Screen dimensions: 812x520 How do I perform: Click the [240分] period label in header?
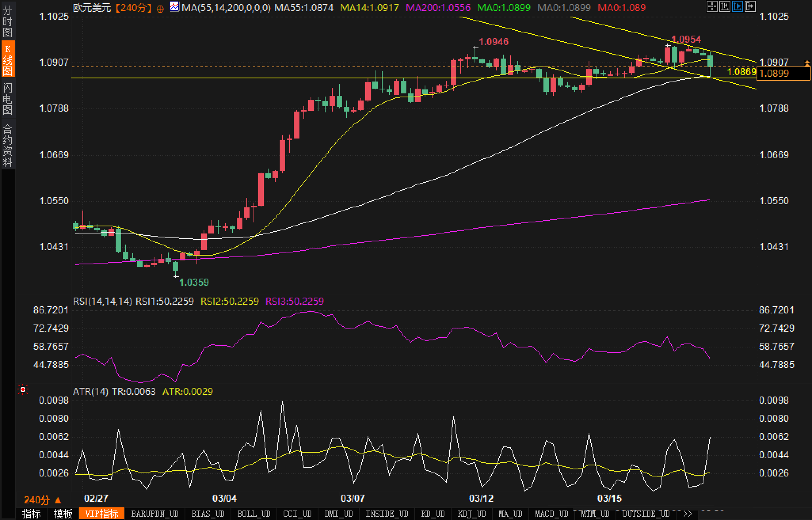[x=134, y=8]
